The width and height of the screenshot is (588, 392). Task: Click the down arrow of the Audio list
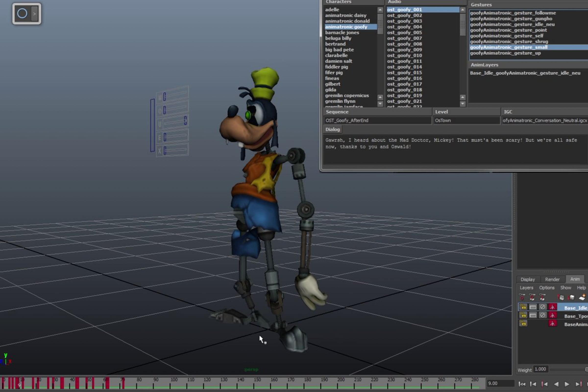[x=462, y=103]
